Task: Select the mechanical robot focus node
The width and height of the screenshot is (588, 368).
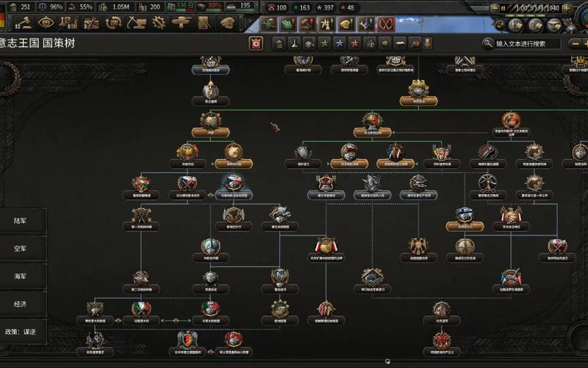Action: point(418,250)
